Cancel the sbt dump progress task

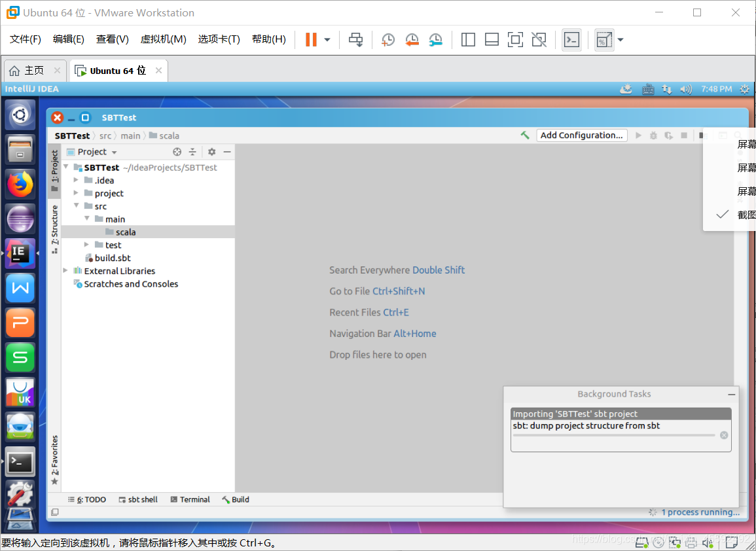[725, 435]
